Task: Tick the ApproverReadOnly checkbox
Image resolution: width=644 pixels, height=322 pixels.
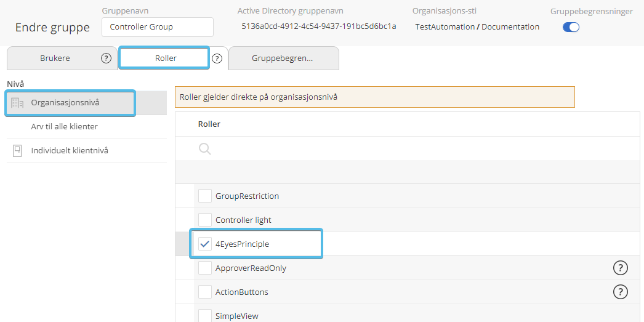Action: point(205,268)
